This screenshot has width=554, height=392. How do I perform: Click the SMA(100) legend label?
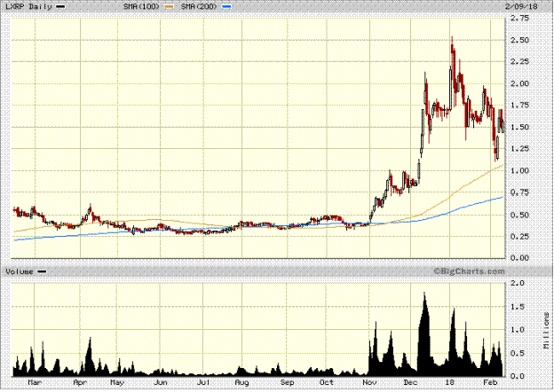(141, 6)
